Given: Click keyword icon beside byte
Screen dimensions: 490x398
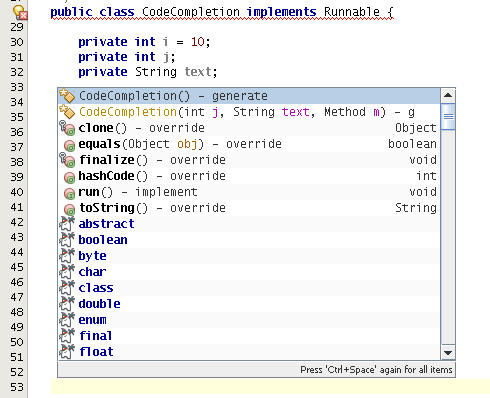Looking at the screenshot, I should click(67, 256).
